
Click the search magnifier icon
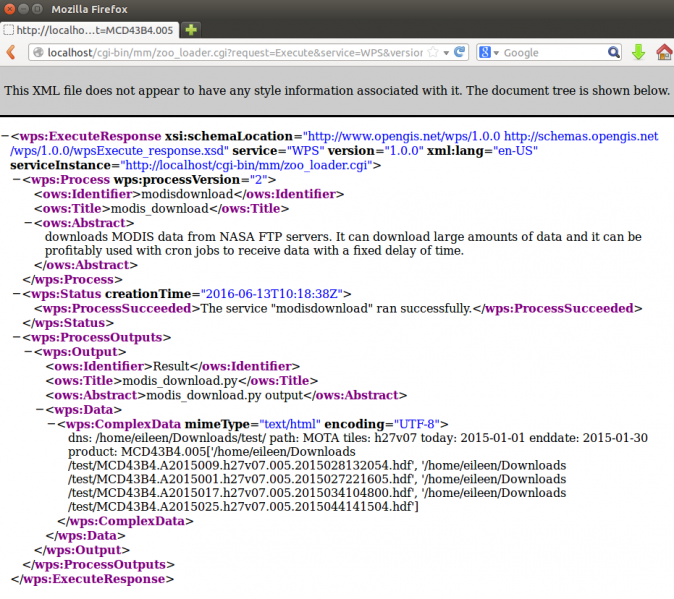point(615,52)
